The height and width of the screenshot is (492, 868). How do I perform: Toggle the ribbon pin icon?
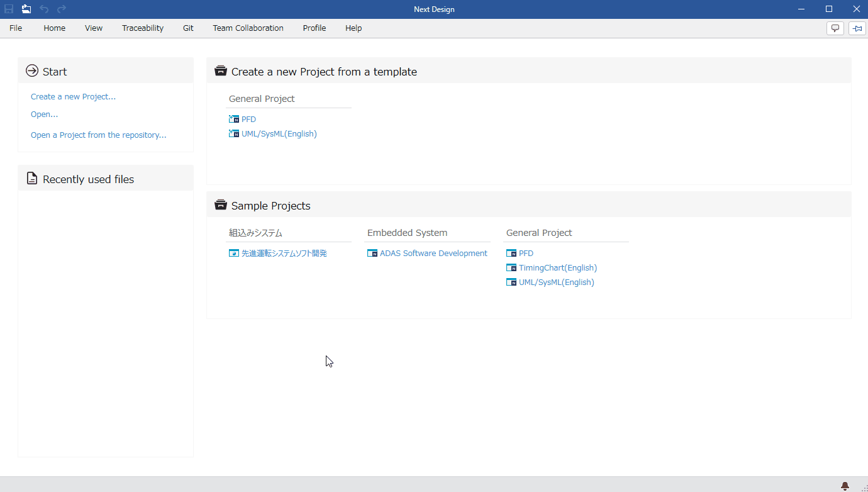[x=857, y=28]
